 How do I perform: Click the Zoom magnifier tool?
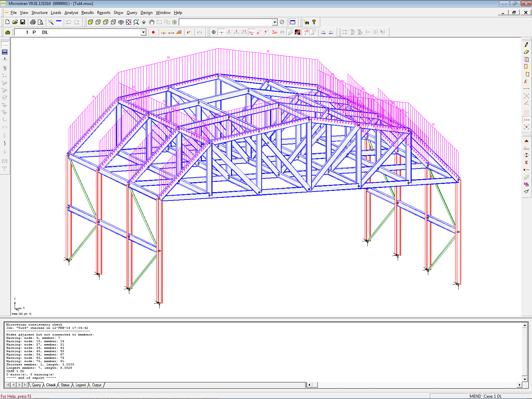[136, 22]
